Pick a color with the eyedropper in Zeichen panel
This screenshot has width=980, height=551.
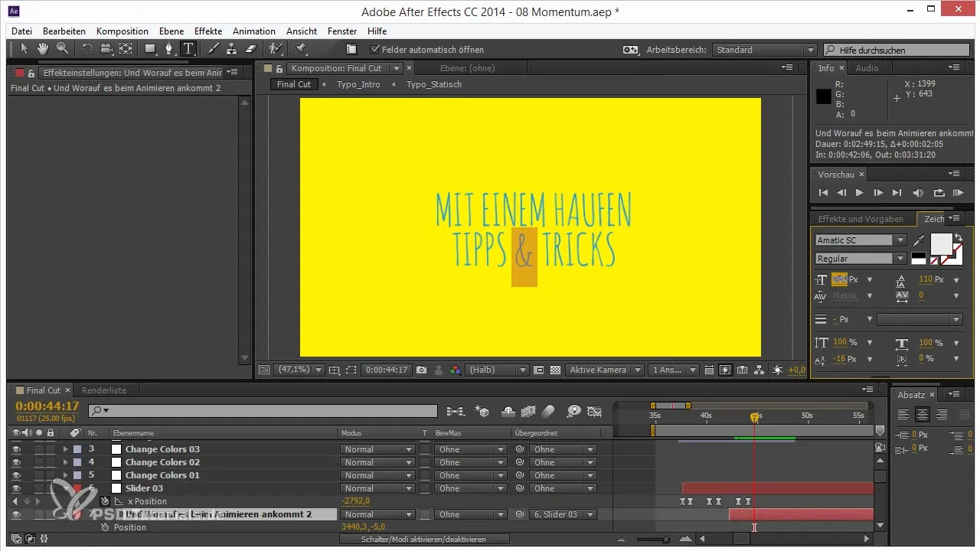[919, 241]
